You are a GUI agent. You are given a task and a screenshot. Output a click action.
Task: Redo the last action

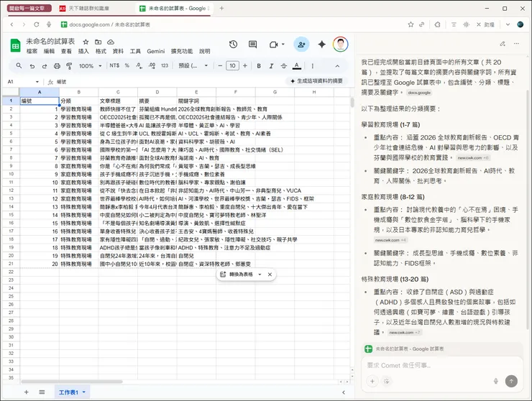click(45, 66)
